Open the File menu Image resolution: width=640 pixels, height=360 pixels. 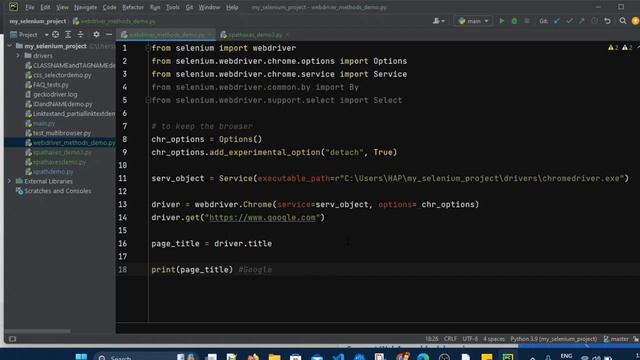tap(30, 7)
